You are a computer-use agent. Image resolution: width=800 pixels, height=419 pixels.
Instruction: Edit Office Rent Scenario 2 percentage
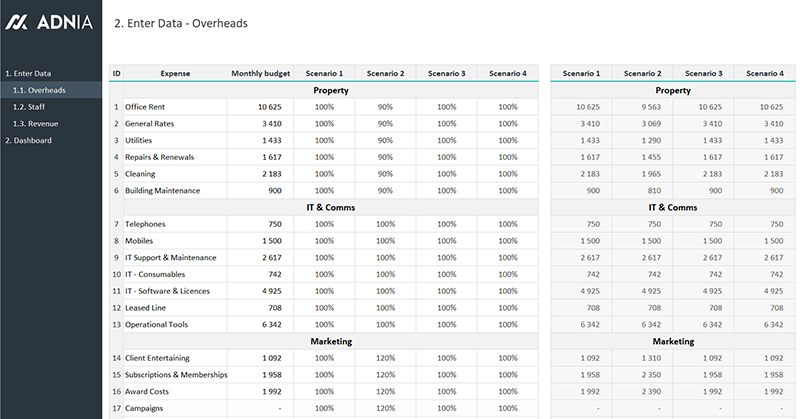tap(385, 107)
